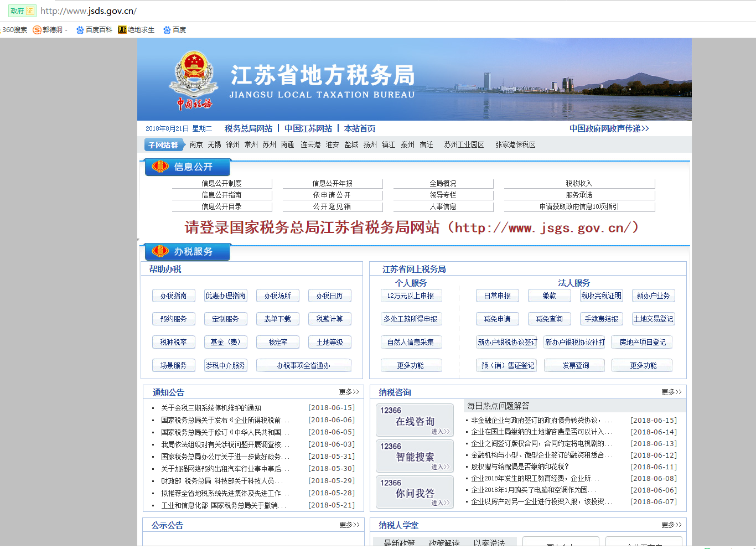The width and height of the screenshot is (756, 549).
Task: Click the 发票查询 button
Action: (576, 365)
